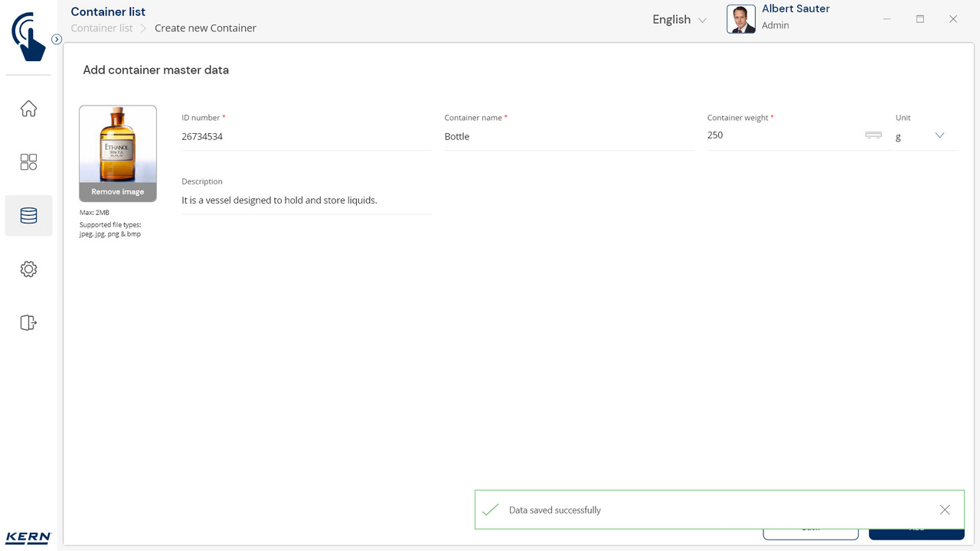Open the English language dropdown
980x551 pixels.
[679, 20]
